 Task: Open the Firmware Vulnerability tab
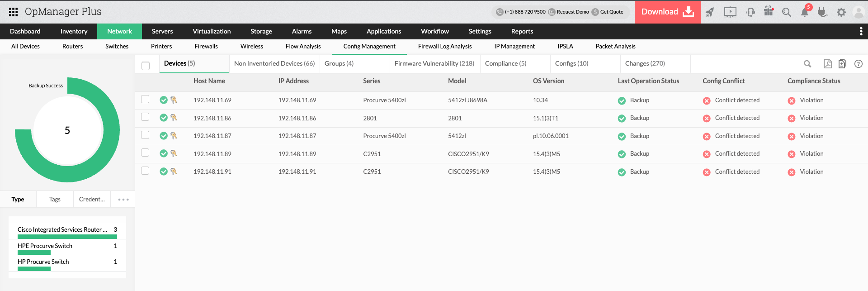pyautogui.click(x=434, y=63)
